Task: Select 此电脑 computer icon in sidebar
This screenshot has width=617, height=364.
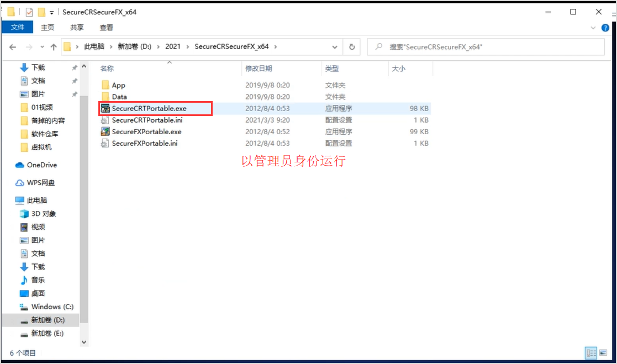Action: coord(20,201)
